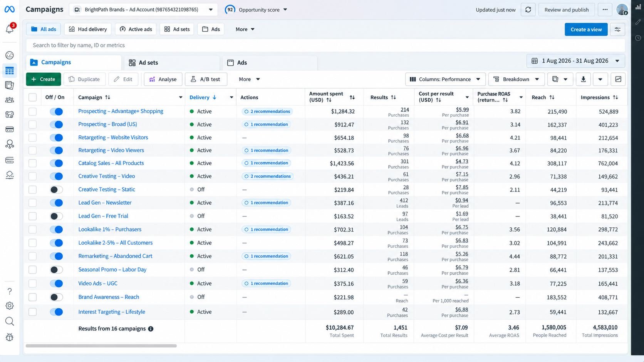Select all campaigns header checkbox
This screenshot has height=362, width=644.
33,97
